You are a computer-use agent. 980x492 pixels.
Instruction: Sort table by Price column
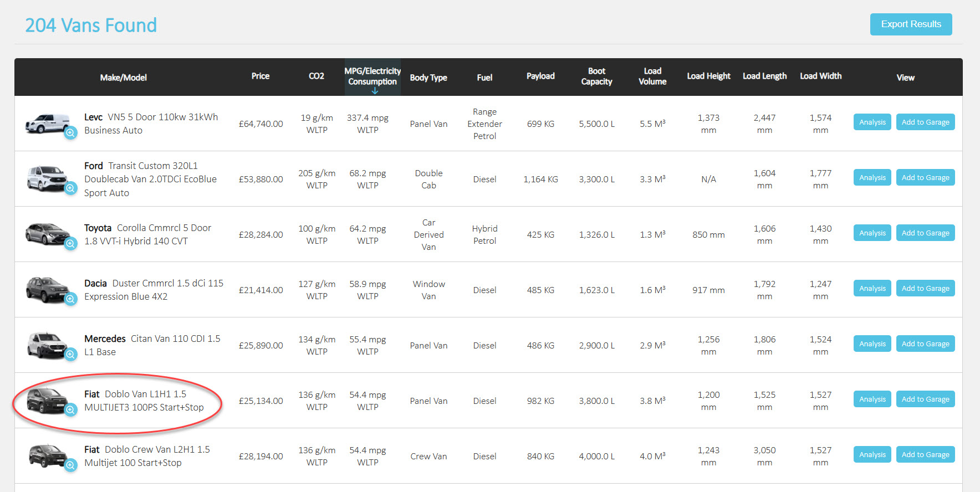pos(261,76)
